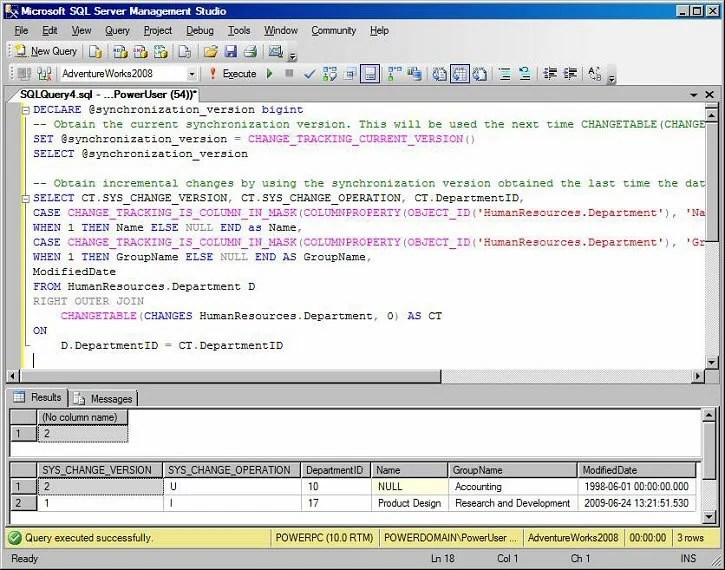Viewport: 725px width, 570px height.
Task: Click the Analysis Services DMX Query icon
Action: point(140,51)
